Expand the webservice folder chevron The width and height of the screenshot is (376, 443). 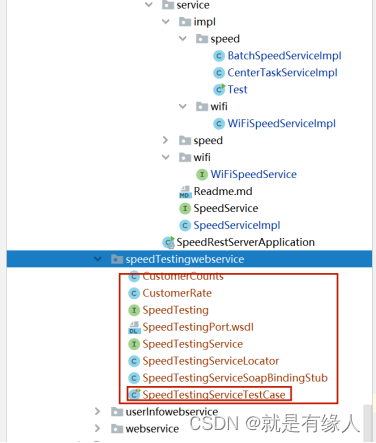[97, 429]
